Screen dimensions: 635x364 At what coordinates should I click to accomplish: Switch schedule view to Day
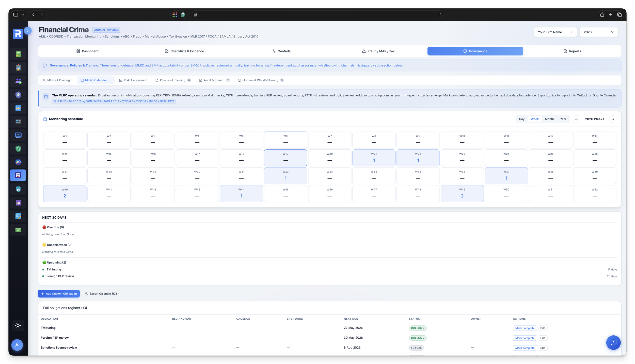coord(521,119)
